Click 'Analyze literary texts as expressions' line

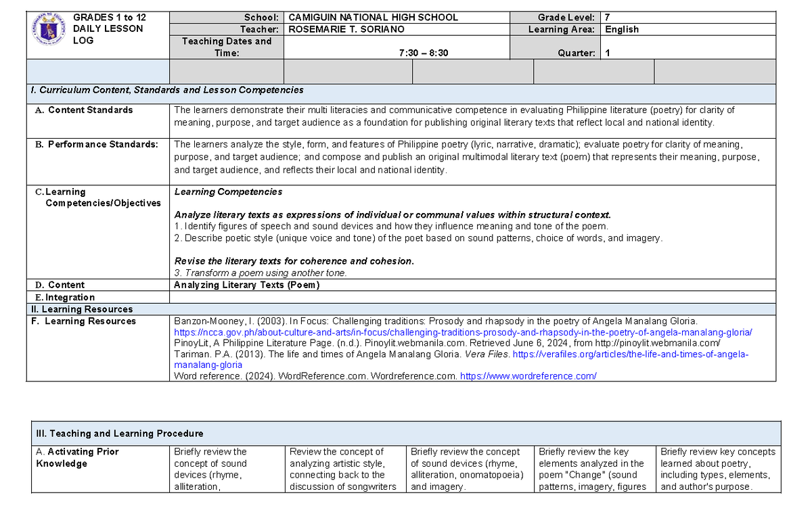[x=392, y=215]
